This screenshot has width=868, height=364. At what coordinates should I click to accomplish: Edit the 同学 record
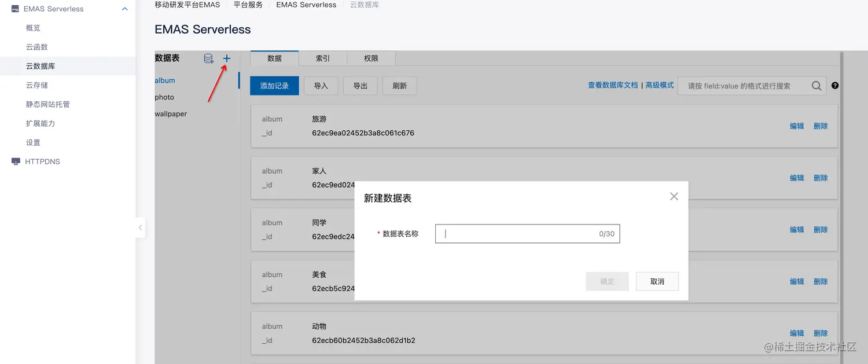797,230
